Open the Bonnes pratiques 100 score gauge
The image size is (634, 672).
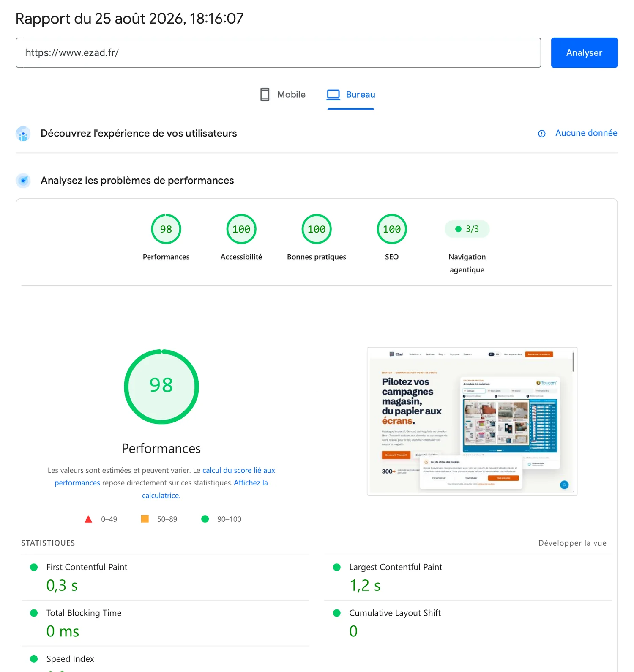(317, 229)
